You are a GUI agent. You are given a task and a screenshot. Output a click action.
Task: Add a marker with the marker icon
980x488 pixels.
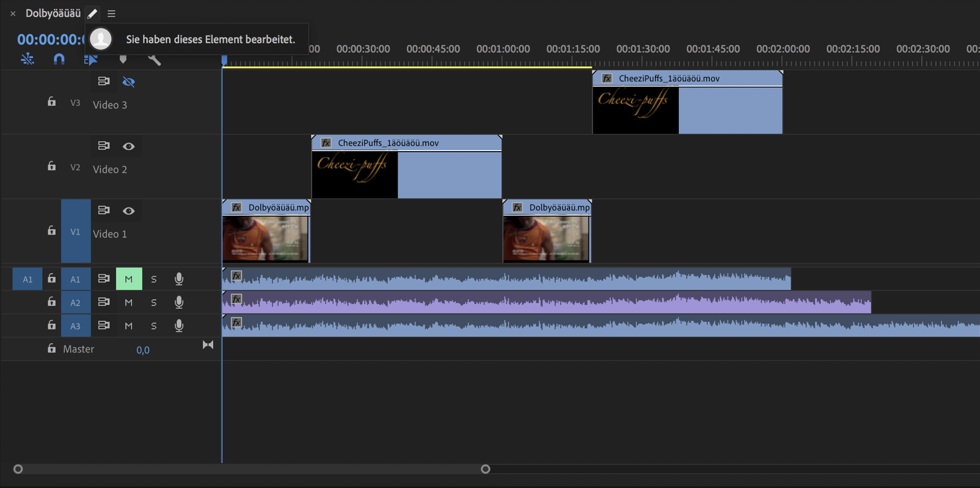click(123, 59)
